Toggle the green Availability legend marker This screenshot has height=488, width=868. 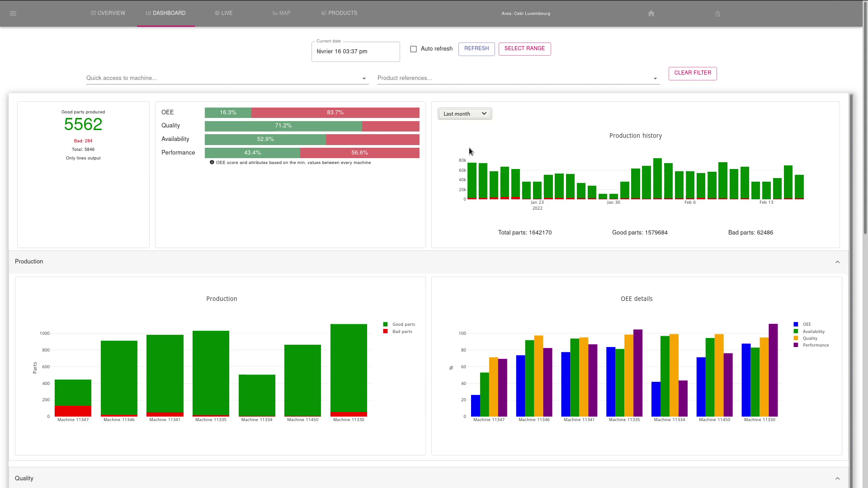(x=796, y=332)
